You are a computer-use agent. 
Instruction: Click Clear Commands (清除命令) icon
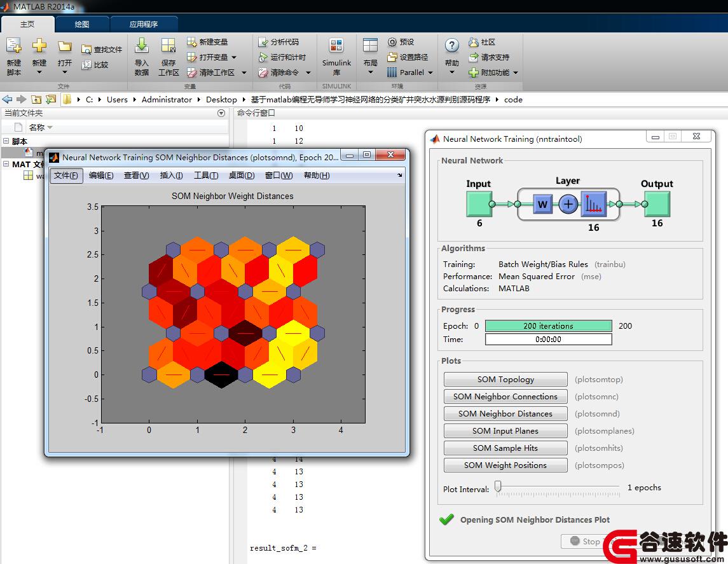coord(263,72)
